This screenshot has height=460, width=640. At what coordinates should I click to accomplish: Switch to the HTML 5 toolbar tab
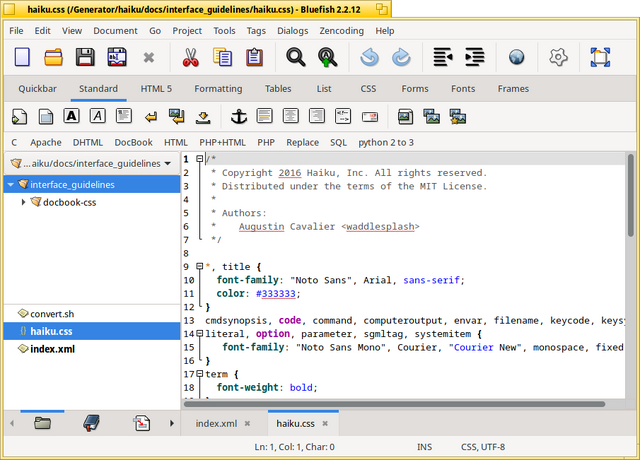[x=156, y=89]
